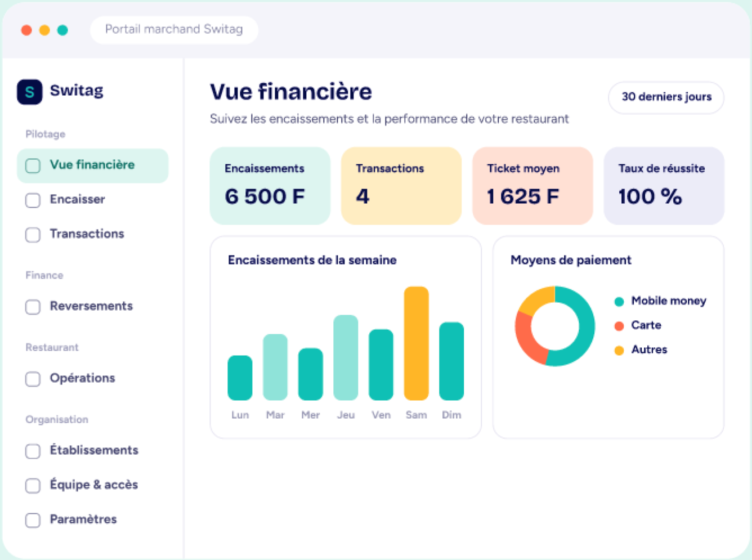Open the 30 derniers jours period selector
Viewport: 752px width, 560px height.
tap(666, 97)
